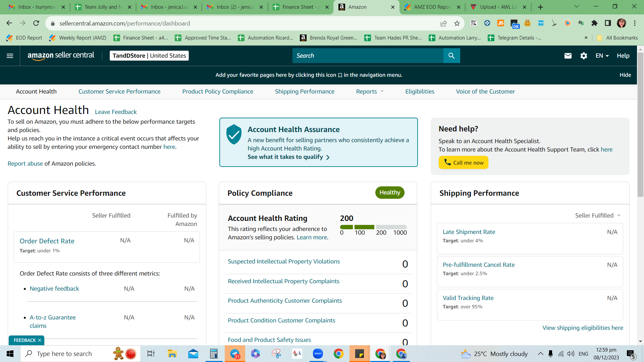
Task: Open the Chrome side panel icon
Action: [x=608, y=23]
